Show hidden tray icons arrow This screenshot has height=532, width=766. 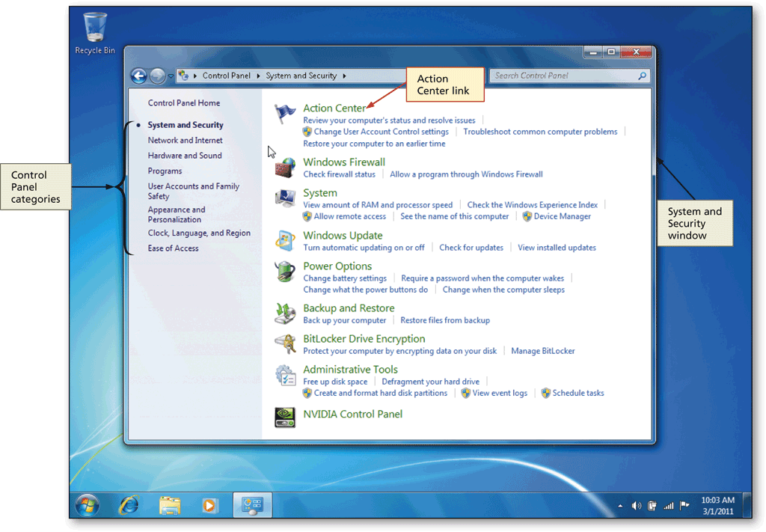[x=620, y=506]
